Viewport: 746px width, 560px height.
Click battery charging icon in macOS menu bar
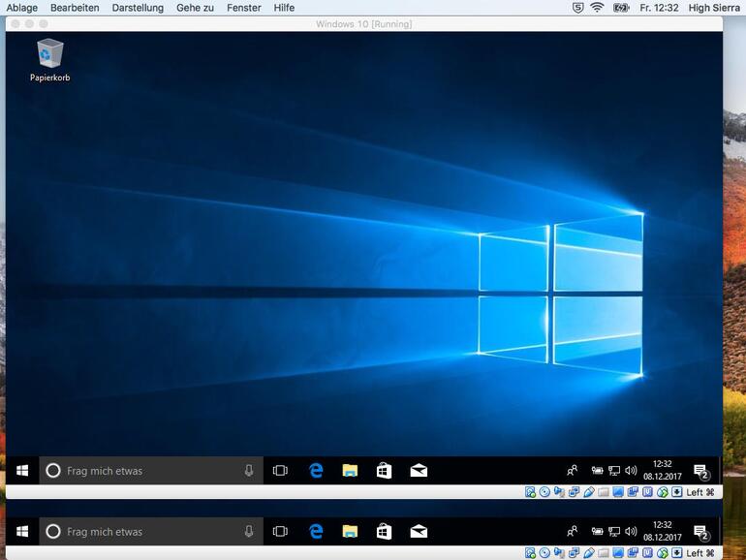[x=621, y=8]
